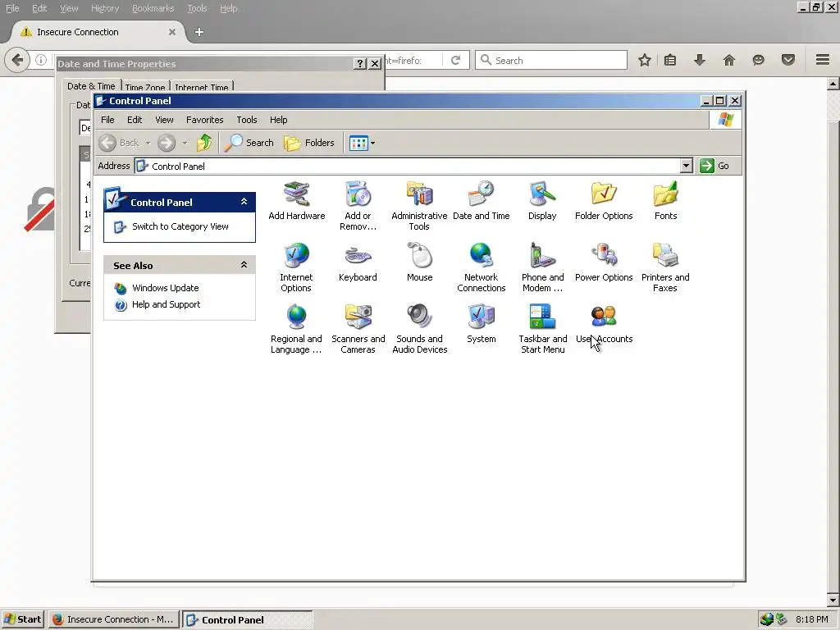Collapse the See Also section

coord(244,265)
